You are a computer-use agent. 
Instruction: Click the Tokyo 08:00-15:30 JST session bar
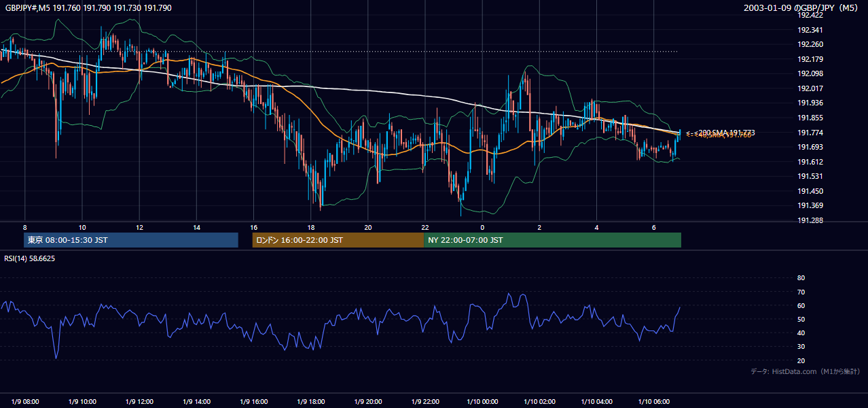131,240
